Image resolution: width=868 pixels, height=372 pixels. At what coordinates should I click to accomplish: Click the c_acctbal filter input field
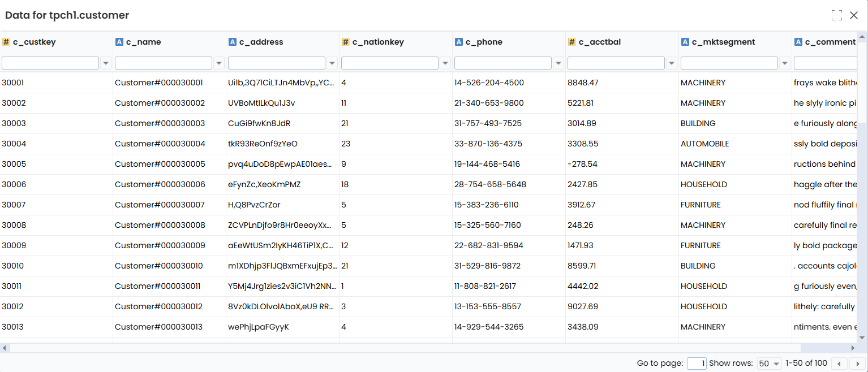616,63
